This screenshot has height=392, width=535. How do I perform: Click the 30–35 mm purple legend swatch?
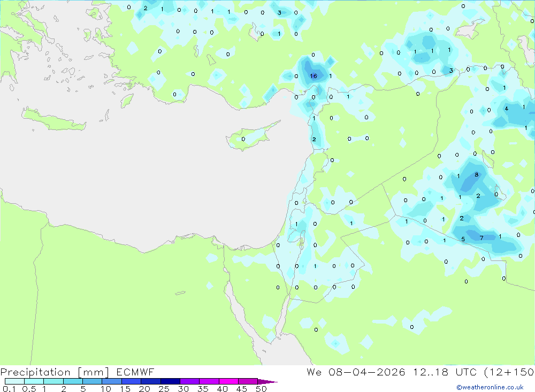click(190, 381)
